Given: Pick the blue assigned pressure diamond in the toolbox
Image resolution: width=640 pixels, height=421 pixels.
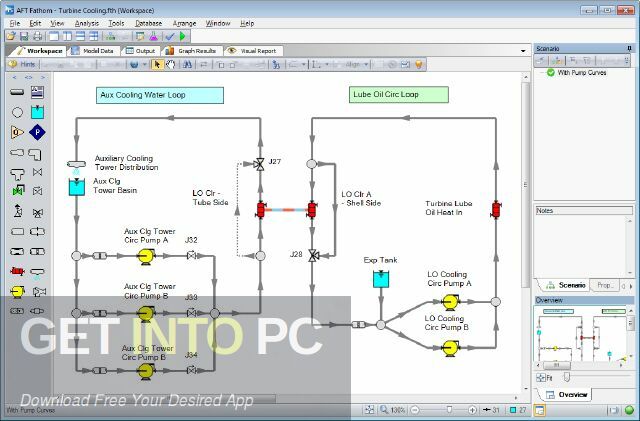Looking at the screenshot, I should click(x=37, y=132).
